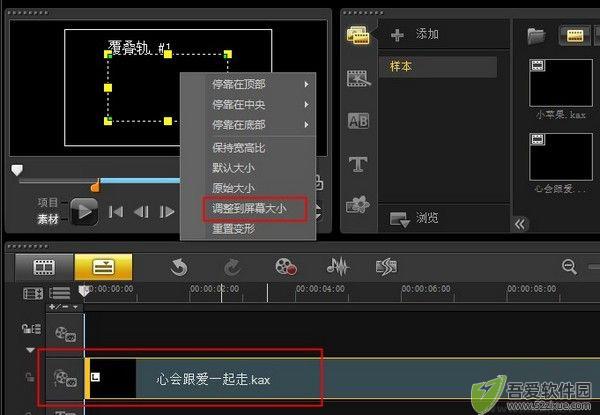This screenshot has height=415, width=600.
Task: Open the Record/Capture option
Action: tap(285, 267)
